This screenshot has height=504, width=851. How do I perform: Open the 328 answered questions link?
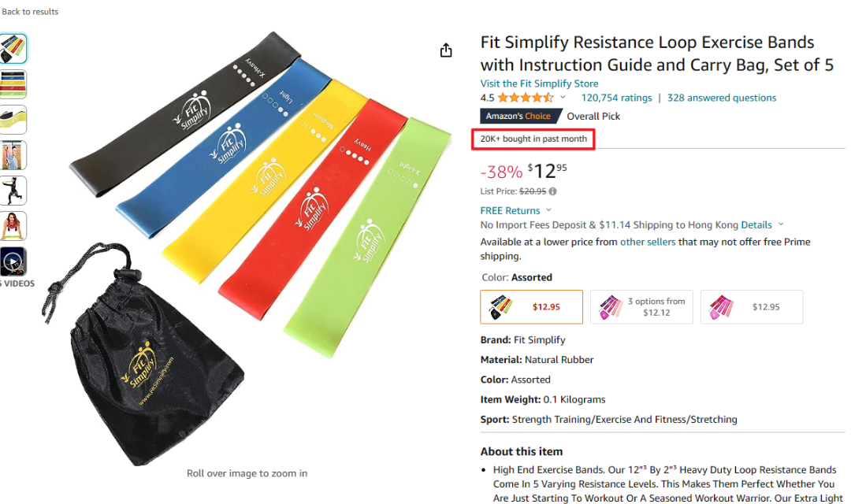[721, 98]
